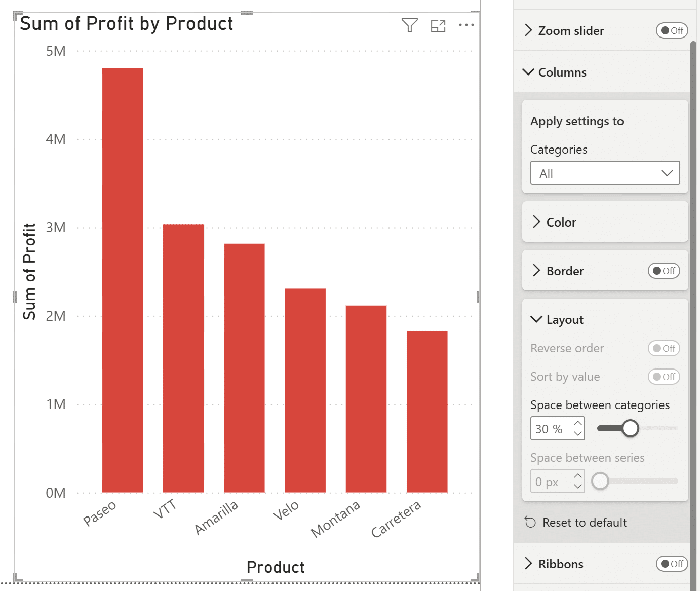Click down arrow on category spacing stepper

pyautogui.click(x=578, y=434)
